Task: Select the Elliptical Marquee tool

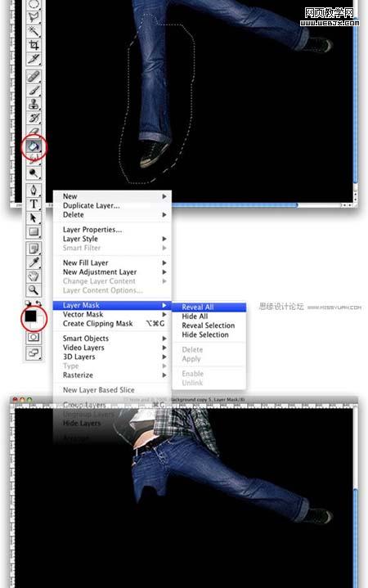Action: tap(34, 4)
